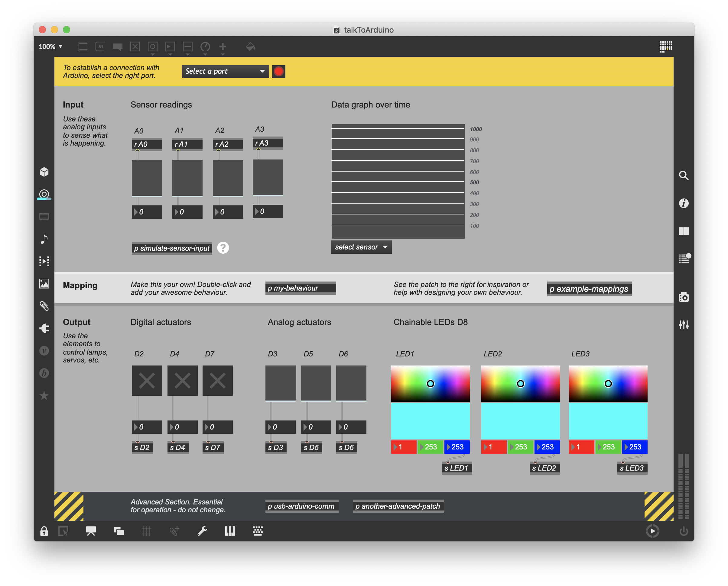
Task: Click the search magnifier icon
Action: coord(684,175)
